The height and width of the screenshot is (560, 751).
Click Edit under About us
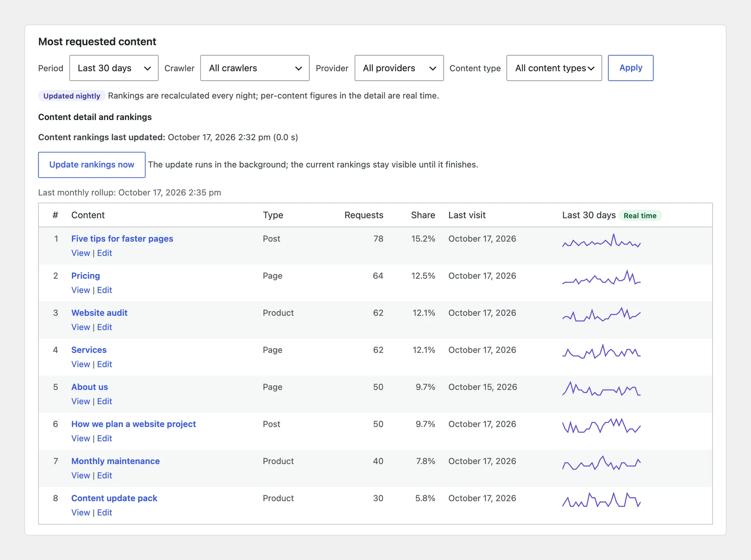(105, 401)
